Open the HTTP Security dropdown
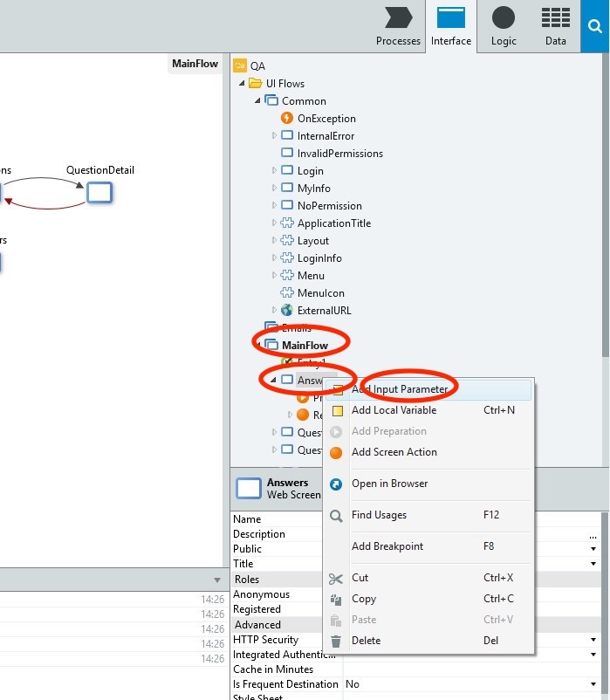This screenshot has width=610, height=700. tap(593, 639)
